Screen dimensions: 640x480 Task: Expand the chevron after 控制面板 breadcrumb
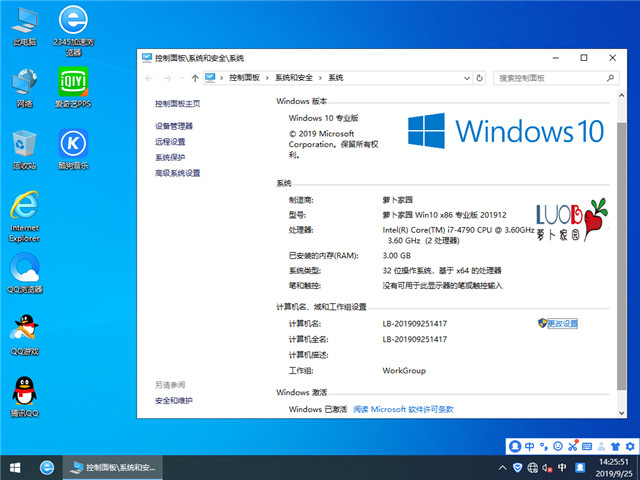[x=267, y=78]
